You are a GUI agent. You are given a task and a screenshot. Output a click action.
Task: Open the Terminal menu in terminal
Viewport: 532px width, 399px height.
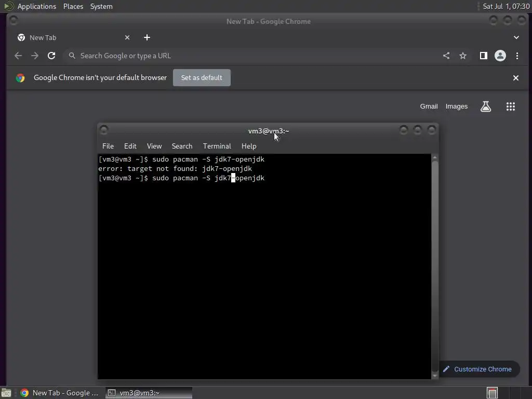[217, 146]
